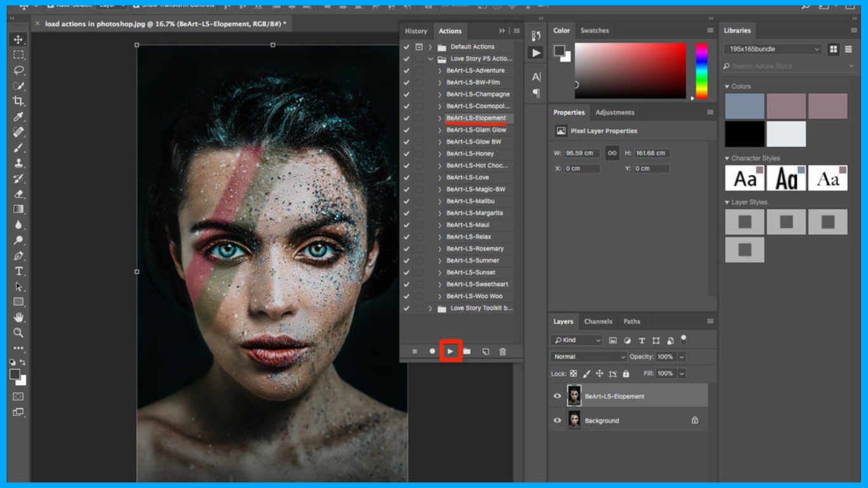Select the Gradient tool
Viewport: 868px width, 488px height.
tap(18, 209)
